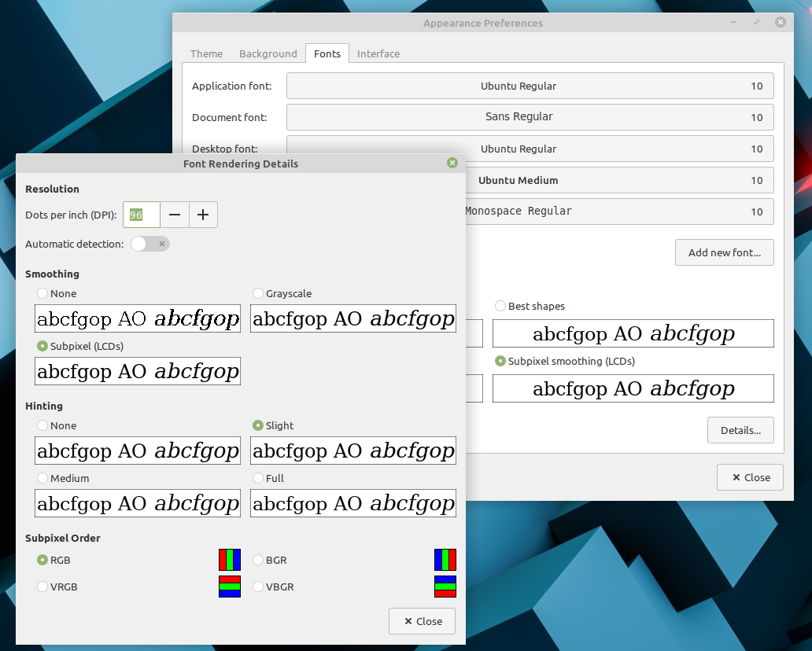The image size is (812, 651).
Task: Click the Dots per inch (DPI): label
Action: pos(71,215)
